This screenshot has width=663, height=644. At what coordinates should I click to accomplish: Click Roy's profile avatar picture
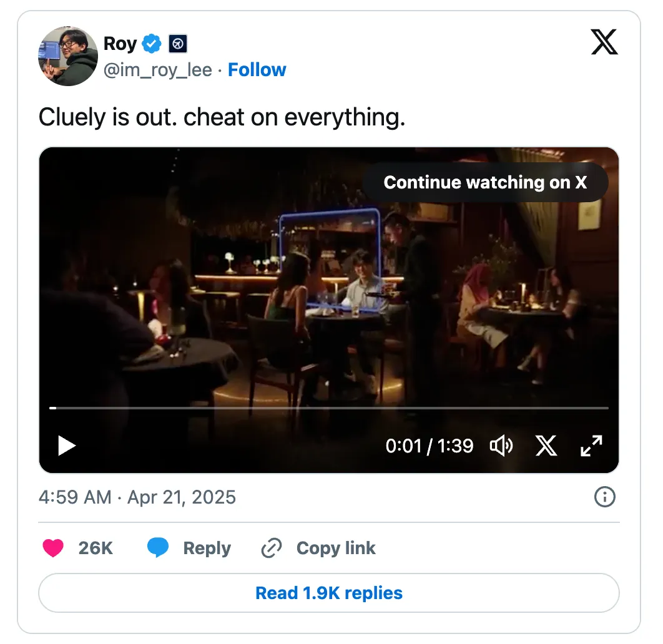(x=67, y=56)
